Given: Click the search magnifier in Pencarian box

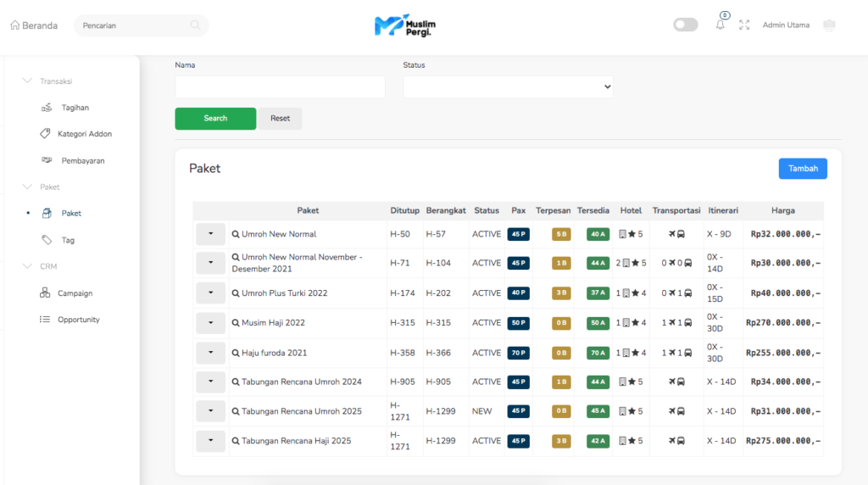Looking at the screenshot, I should (x=196, y=25).
